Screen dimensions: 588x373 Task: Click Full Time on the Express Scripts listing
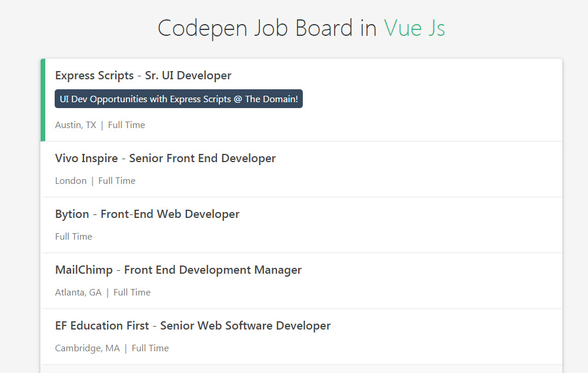pyautogui.click(x=126, y=125)
